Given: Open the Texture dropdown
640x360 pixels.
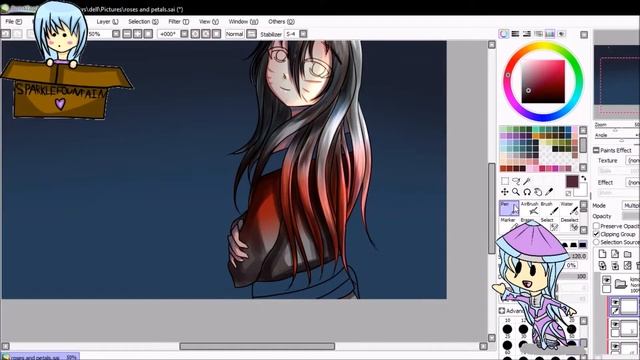Looking at the screenshot, I should pyautogui.click(x=633, y=160).
